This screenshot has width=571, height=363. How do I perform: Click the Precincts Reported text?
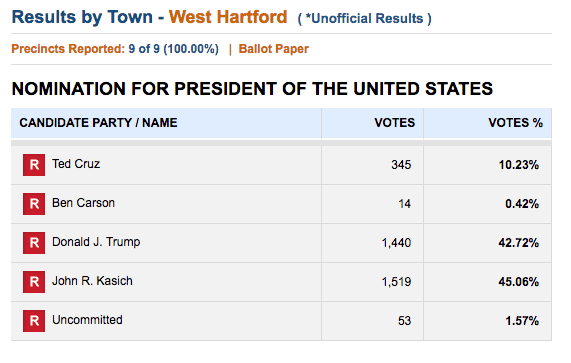pos(115,49)
